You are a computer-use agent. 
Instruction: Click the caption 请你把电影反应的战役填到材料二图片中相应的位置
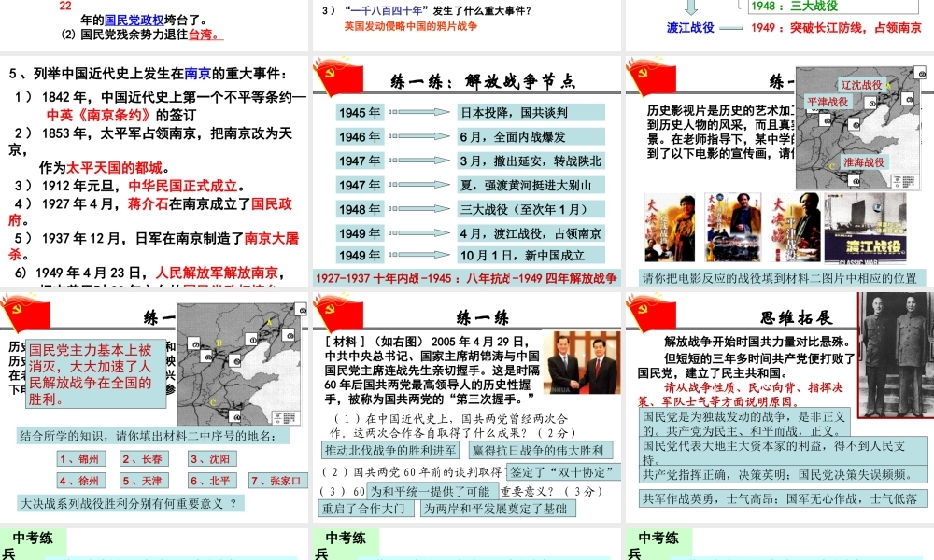click(780, 278)
